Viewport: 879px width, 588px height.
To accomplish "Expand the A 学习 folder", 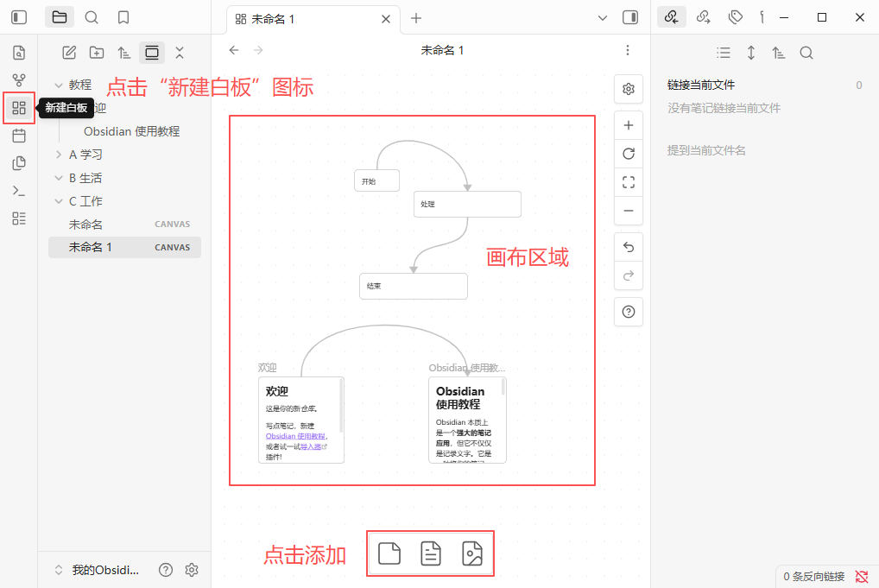I will point(59,155).
